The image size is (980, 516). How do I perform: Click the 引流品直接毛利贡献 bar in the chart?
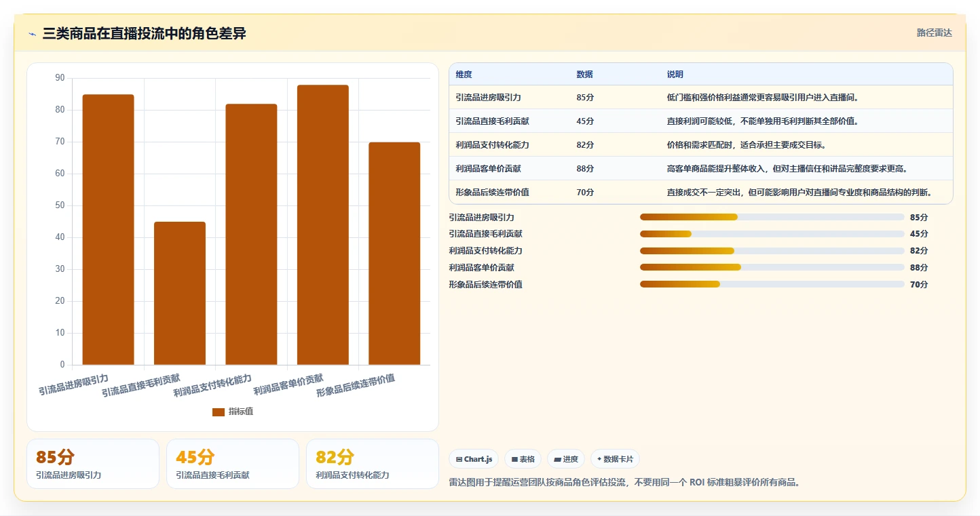coord(180,294)
